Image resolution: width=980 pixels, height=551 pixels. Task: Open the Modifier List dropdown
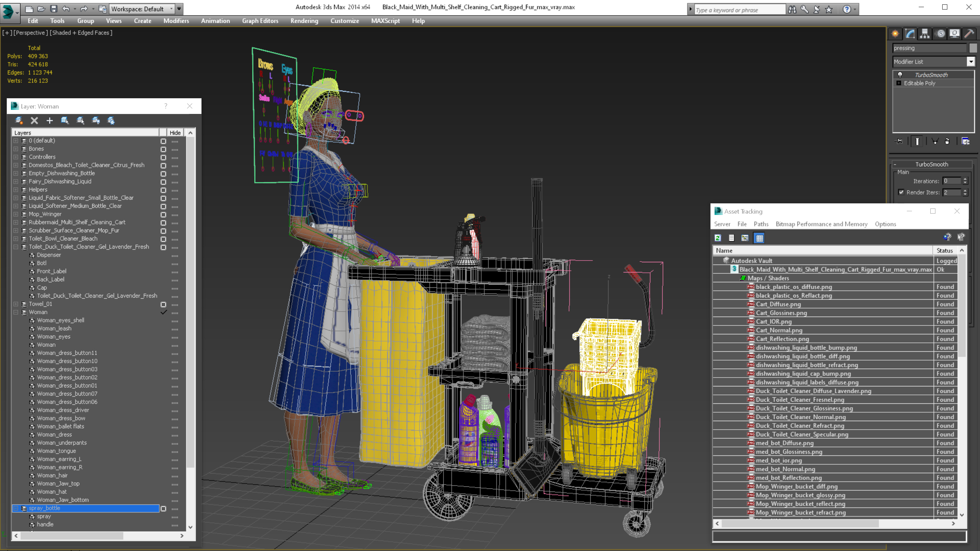tap(971, 62)
